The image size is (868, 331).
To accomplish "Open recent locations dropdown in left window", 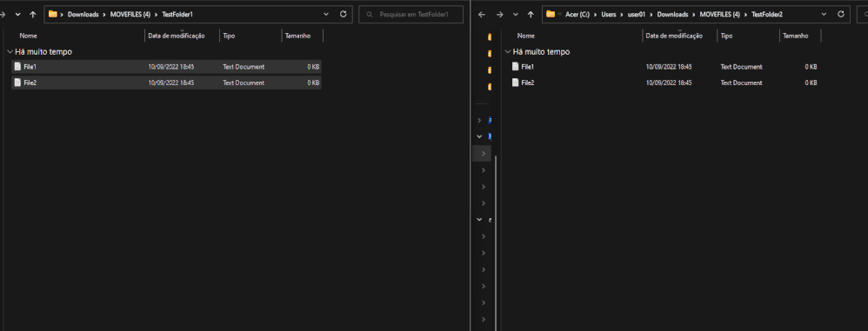I will coord(17,15).
